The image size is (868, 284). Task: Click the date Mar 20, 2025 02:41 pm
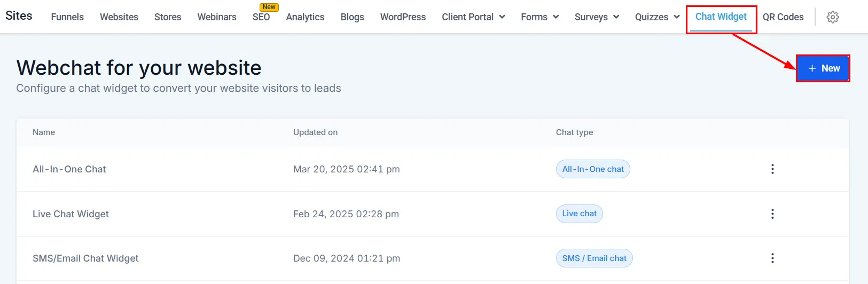[x=347, y=169]
